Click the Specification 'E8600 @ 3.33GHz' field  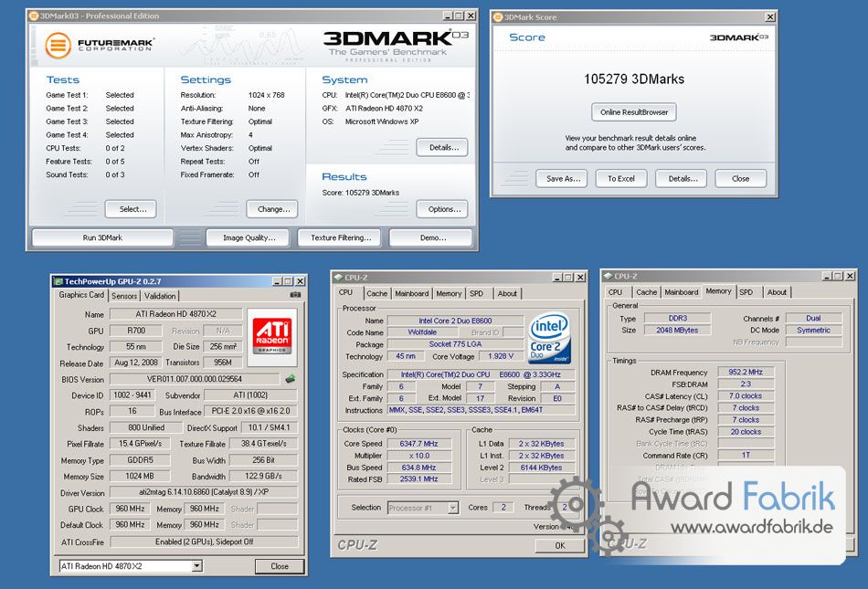[481, 374]
